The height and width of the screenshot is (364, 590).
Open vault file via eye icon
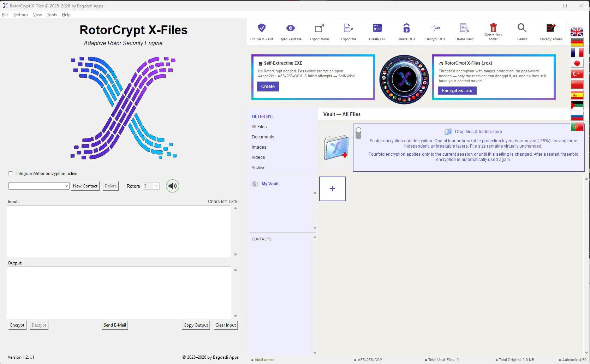coord(291,28)
